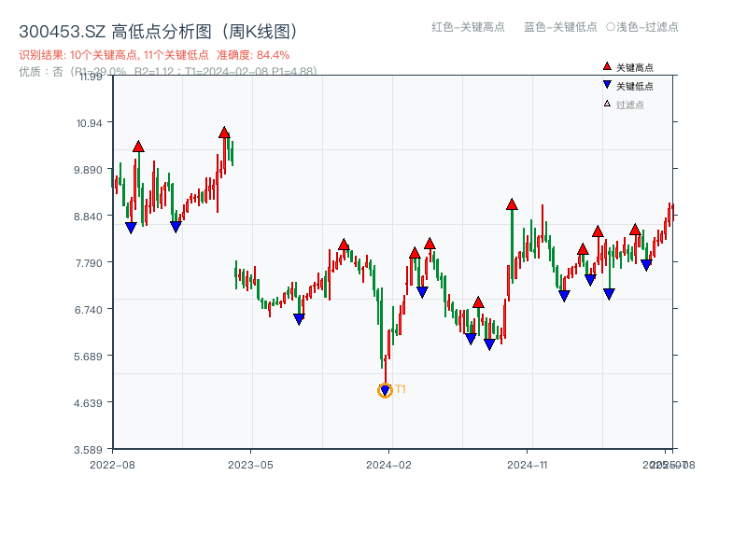747x560 pixels.
Task: Click the 2024-11 x-axis label
Action: pos(527,465)
